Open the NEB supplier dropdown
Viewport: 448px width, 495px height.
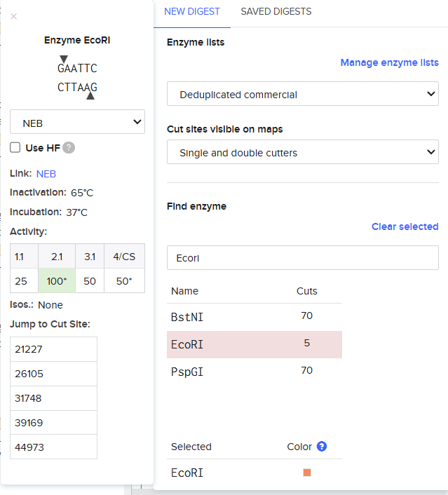point(77,123)
